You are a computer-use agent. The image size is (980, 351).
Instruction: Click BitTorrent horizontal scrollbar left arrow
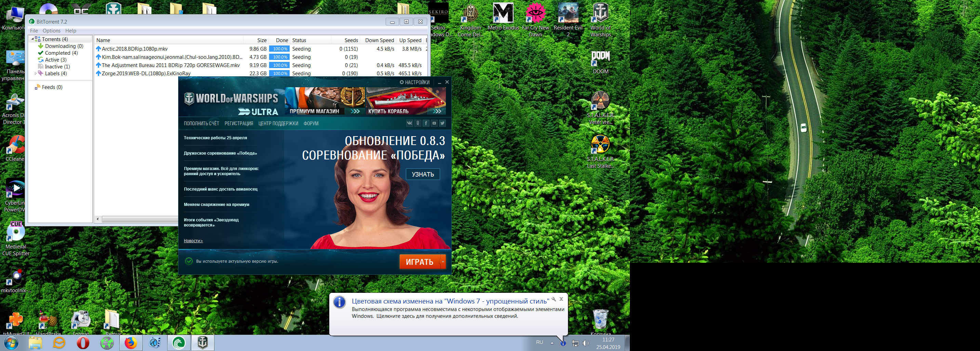(x=98, y=219)
